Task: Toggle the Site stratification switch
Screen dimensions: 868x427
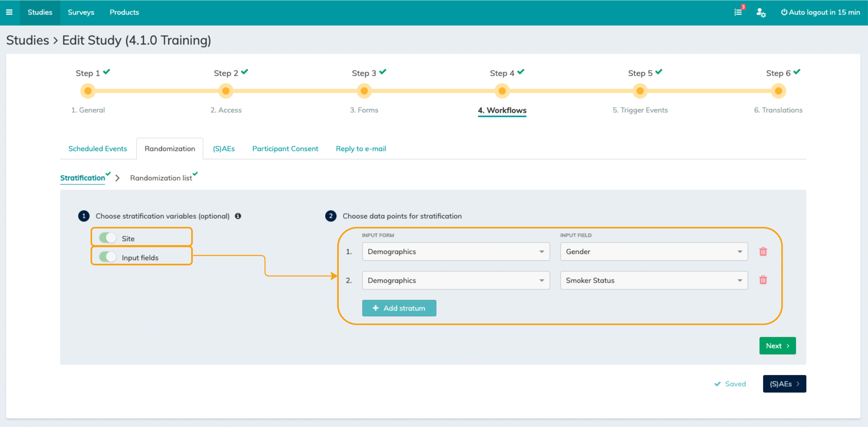Action: [108, 238]
